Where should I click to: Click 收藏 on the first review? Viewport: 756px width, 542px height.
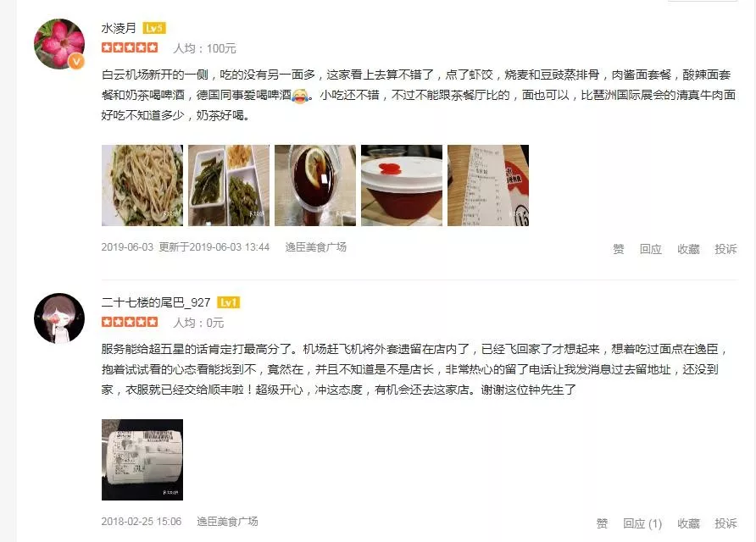pos(688,249)
